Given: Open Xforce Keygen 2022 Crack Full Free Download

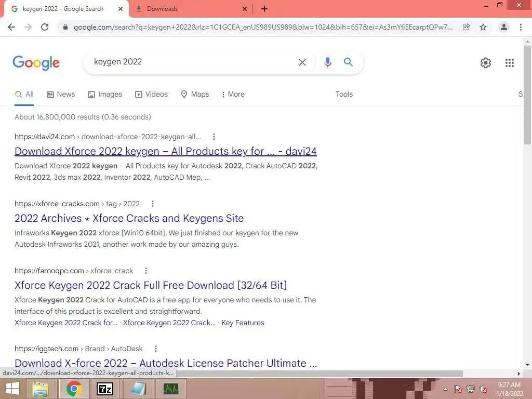Looking at the screenshot, I should point(151,285).
